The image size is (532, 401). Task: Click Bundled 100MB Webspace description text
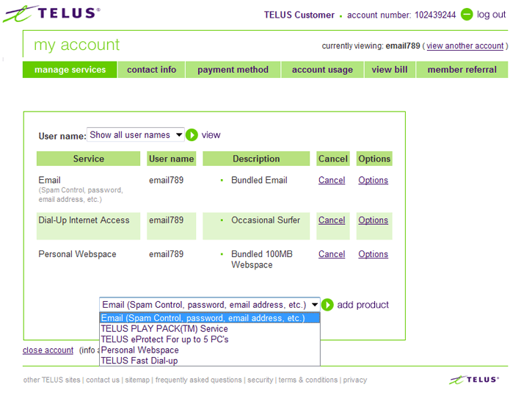point(261,259)
